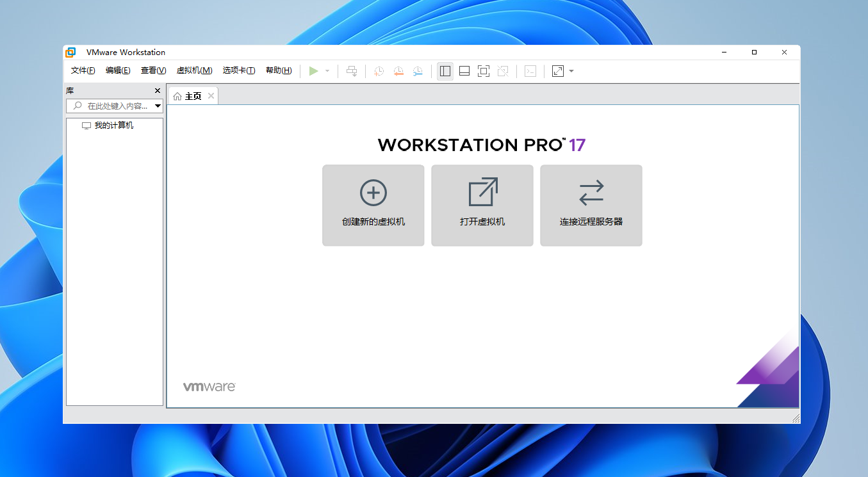This screenshot has width=868, height=477.
Task: Open the 虚拟机(M) menu
Action: point(195,70)
